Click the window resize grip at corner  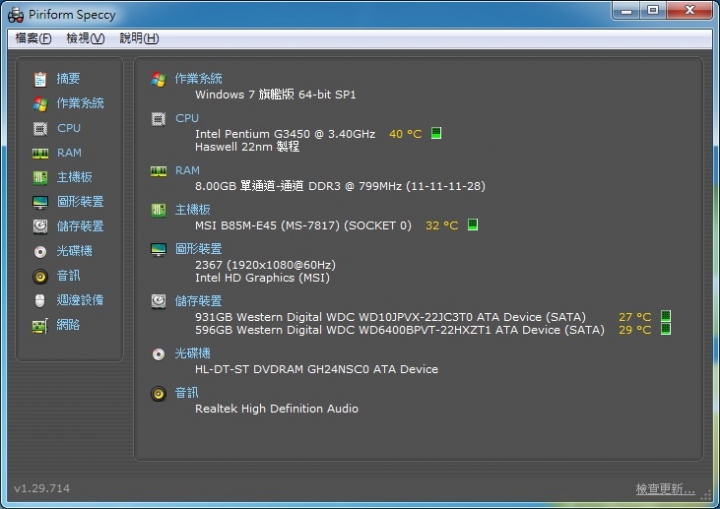(706, 495)
